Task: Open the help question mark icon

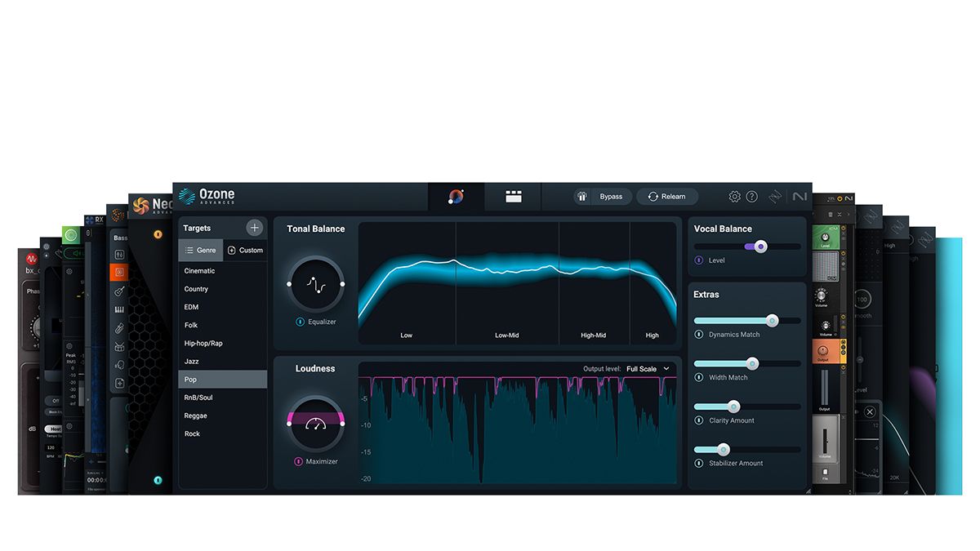Action: coord(752,197)
